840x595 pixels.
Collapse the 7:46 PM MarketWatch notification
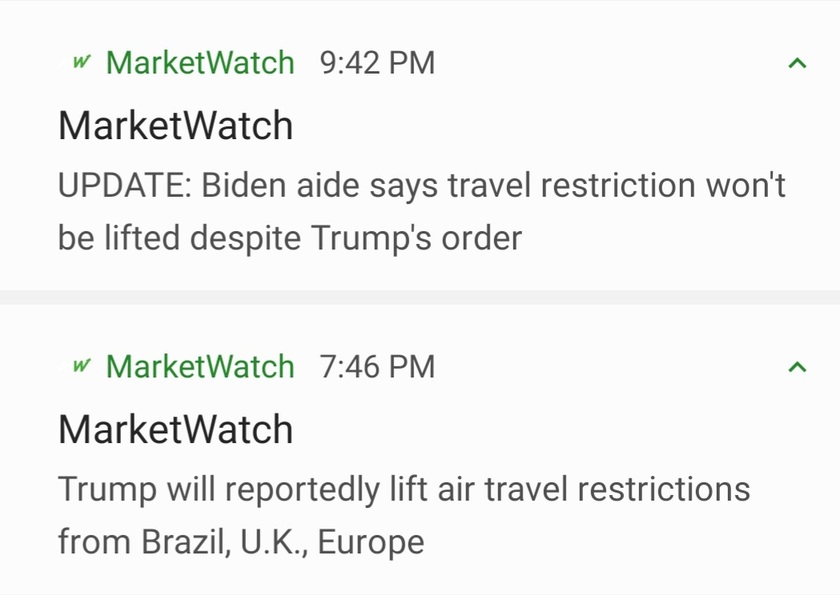(x=797, y=367)
